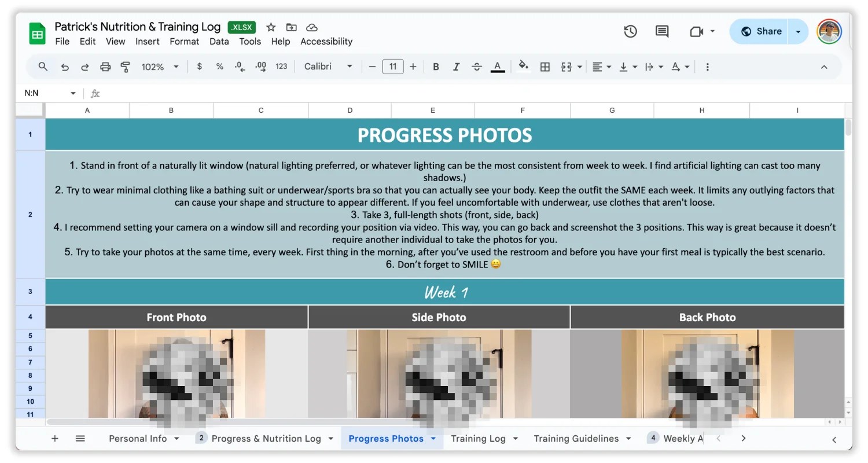
Task: Toggle italic formatting
Action: (456, 67)
